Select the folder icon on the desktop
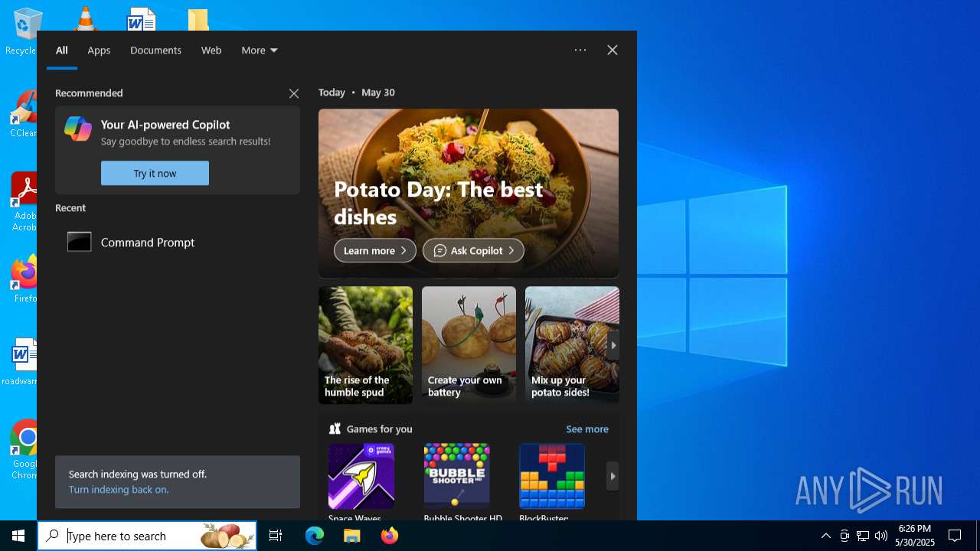 (198, 20)
